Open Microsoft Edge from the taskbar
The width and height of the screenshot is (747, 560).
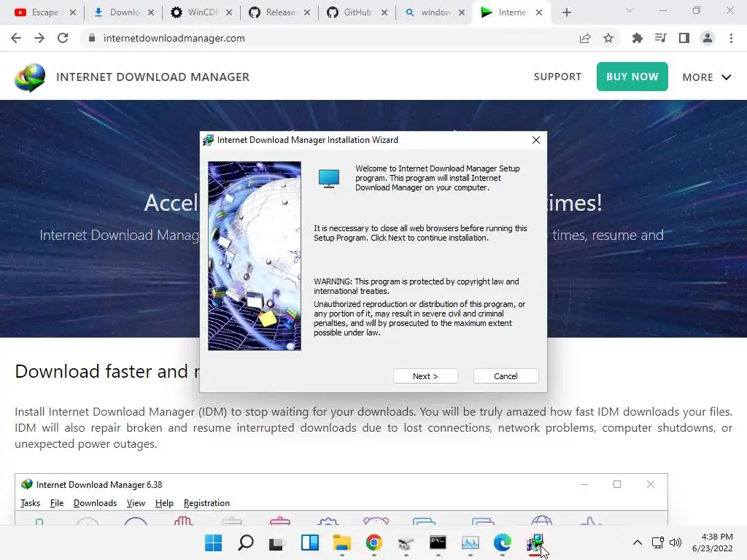[x=502, y=542]
